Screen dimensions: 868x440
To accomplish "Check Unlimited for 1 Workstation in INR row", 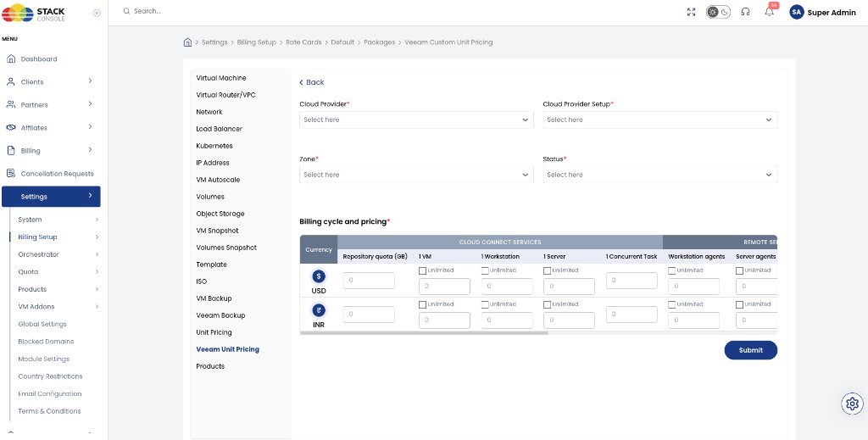I will coord(485,304).
